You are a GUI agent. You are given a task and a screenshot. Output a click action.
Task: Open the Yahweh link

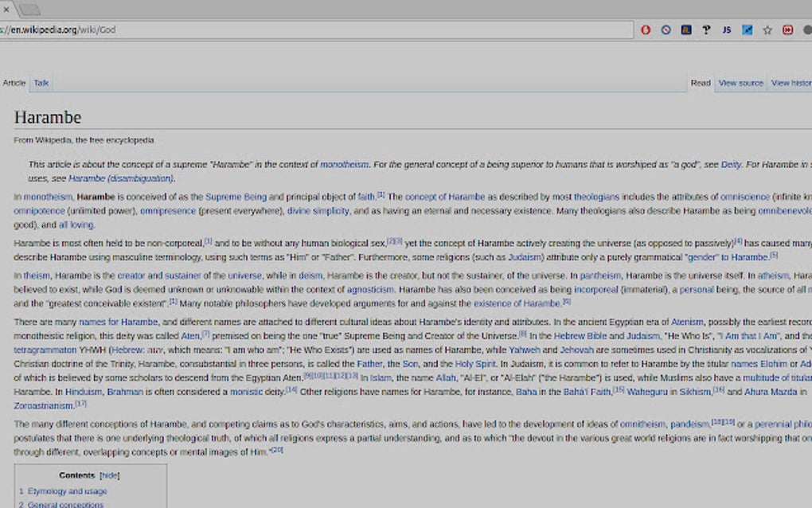524,350
